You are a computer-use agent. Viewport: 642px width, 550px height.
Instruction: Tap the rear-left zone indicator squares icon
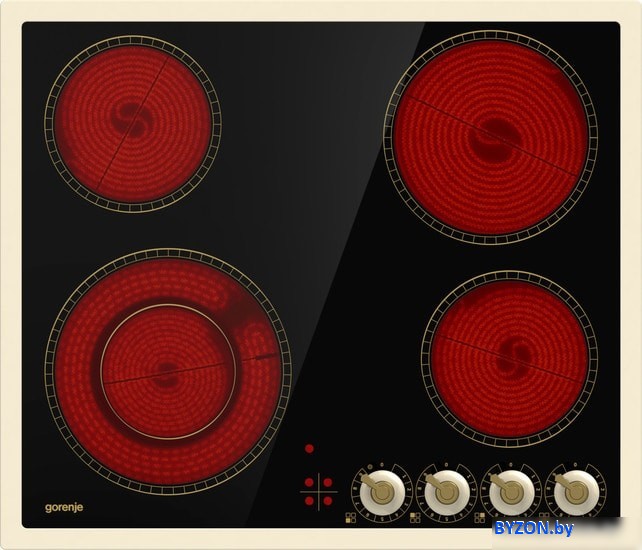[x=415, y=518]
